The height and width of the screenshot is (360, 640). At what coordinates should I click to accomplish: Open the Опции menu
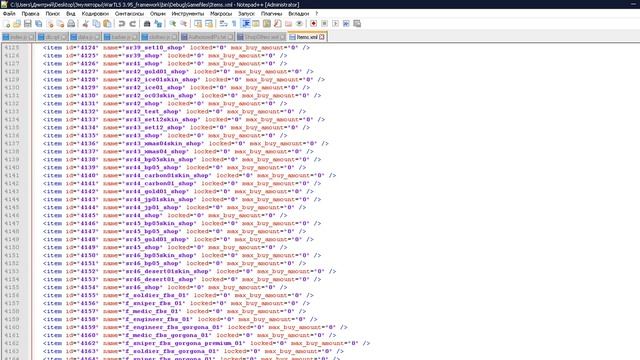coord(158,13)
